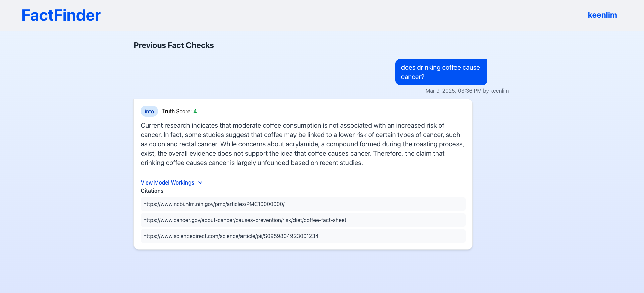The width and height of the screenshot is (644, 293).
Task: Open the keenlim user profile
Action: point(602,15)
